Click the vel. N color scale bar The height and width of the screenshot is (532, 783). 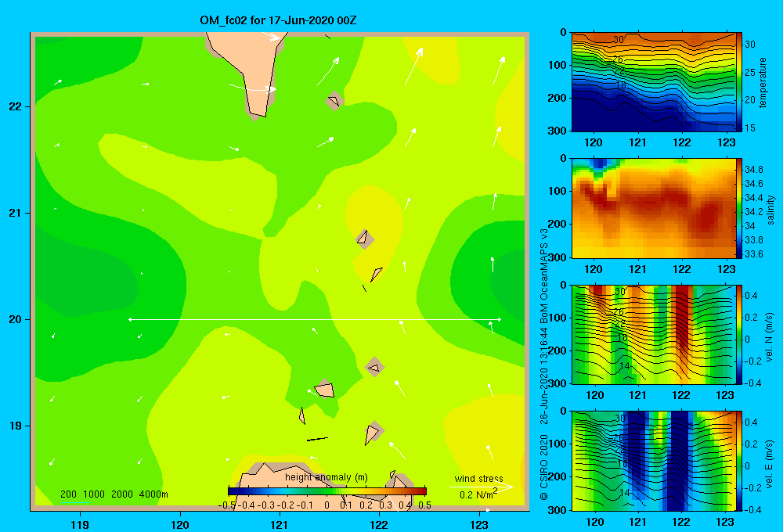click(x=739, y=334)
